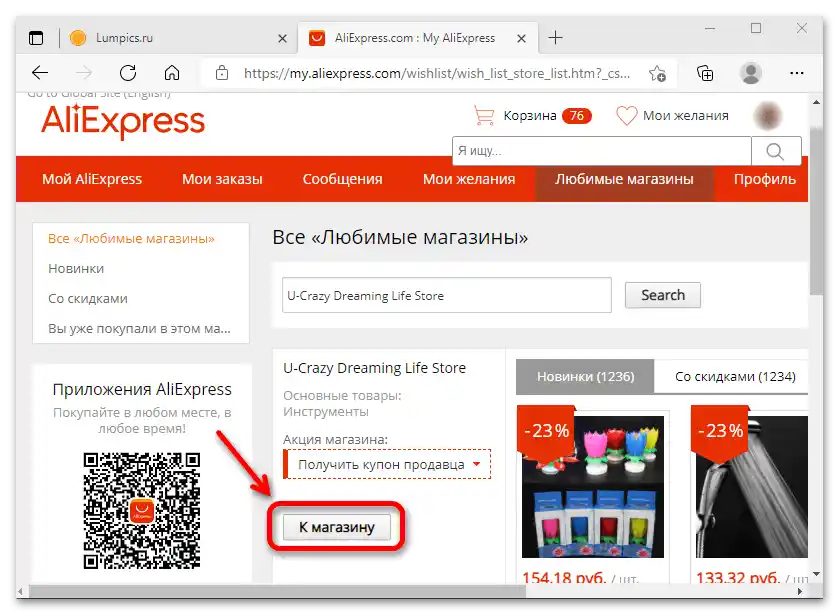The image size is (839, 615).
Task: Click the horizontal scrollbar thumb
Action: coord(277,591)
